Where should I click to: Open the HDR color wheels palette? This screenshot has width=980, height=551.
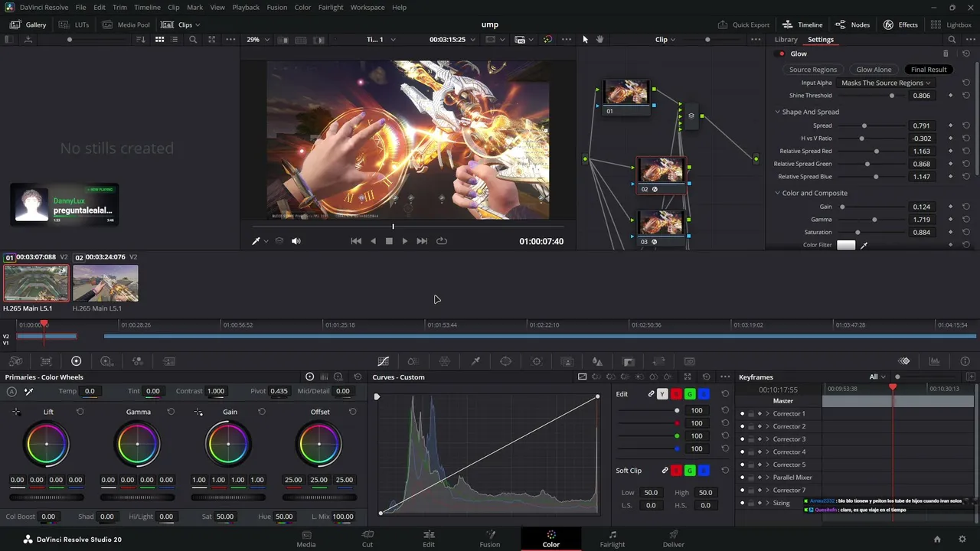point(106,361)
